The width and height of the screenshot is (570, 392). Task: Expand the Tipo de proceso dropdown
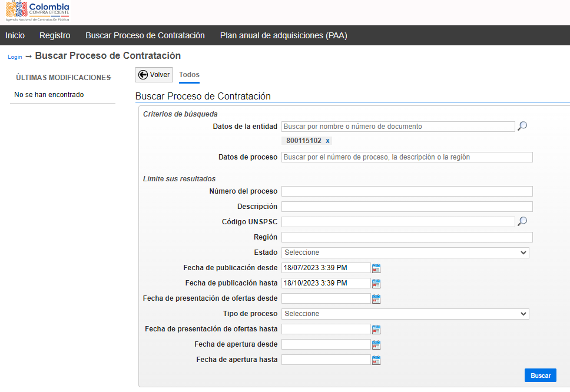[405, 314]
